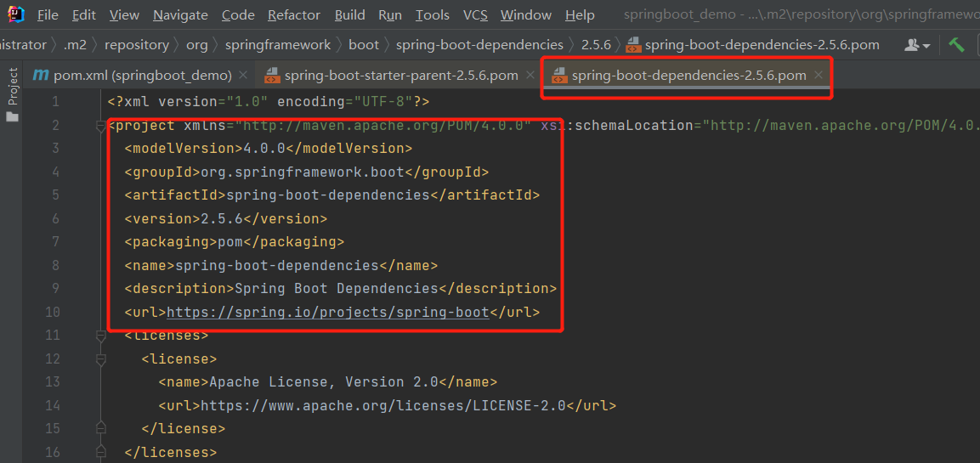This screenshot has height=463, width=980.
Task: Close the spring-boot-starter-parent-2.5.6.pom tab
Action: pyautogui.click(x=530, y=76)
